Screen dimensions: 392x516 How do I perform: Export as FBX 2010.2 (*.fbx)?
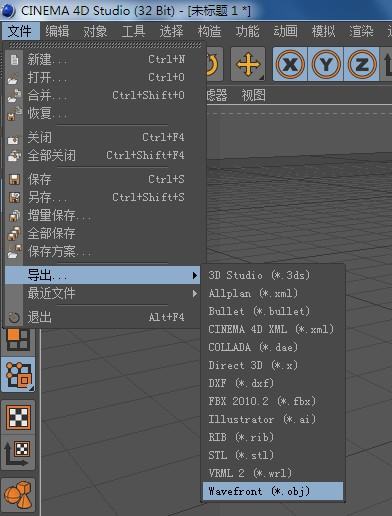pyautogui.click(x=273, y=401)
